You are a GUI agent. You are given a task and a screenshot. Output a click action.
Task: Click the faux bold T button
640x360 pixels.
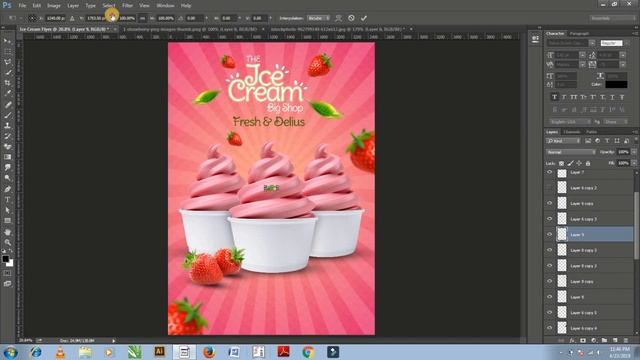click(x=554, y=97)
